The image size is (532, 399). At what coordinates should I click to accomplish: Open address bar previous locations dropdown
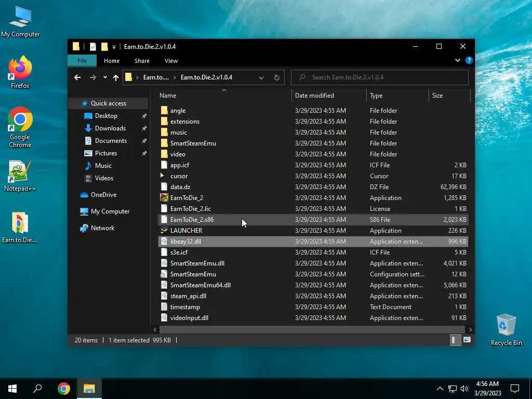pos(261,78)
